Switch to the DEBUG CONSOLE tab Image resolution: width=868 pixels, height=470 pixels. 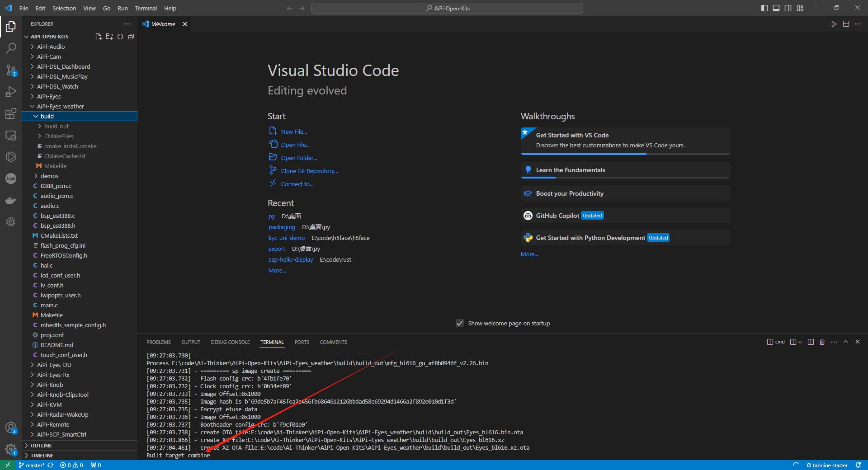click(x=230, y=342)
